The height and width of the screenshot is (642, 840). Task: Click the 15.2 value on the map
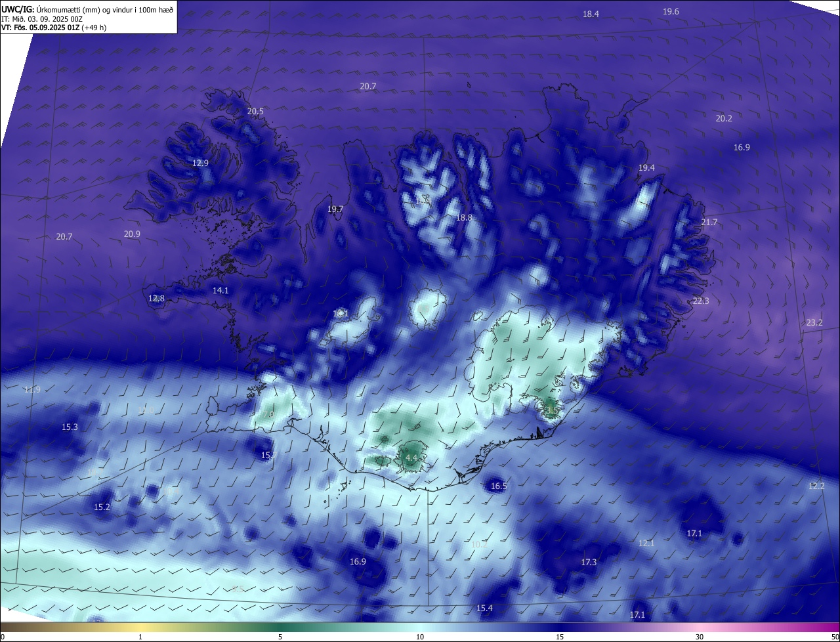[x=102, y=507]
